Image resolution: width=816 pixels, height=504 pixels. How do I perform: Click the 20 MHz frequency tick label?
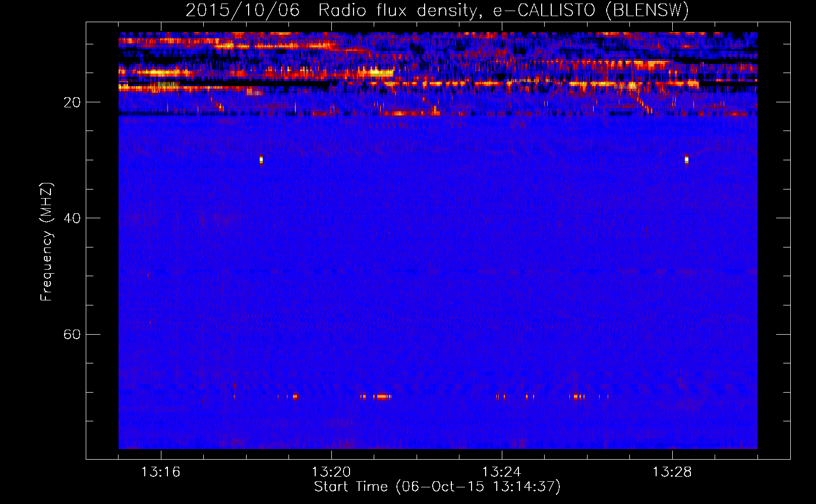coord(72,102)
